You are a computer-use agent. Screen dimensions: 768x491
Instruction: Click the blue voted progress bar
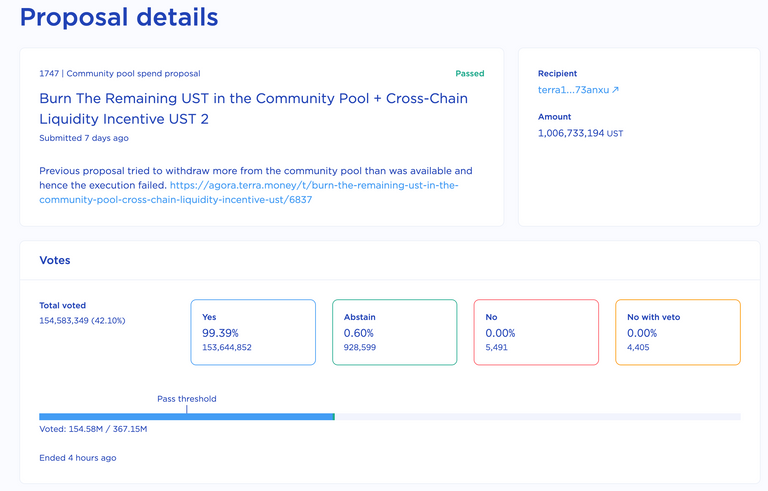tap(187, 417)
